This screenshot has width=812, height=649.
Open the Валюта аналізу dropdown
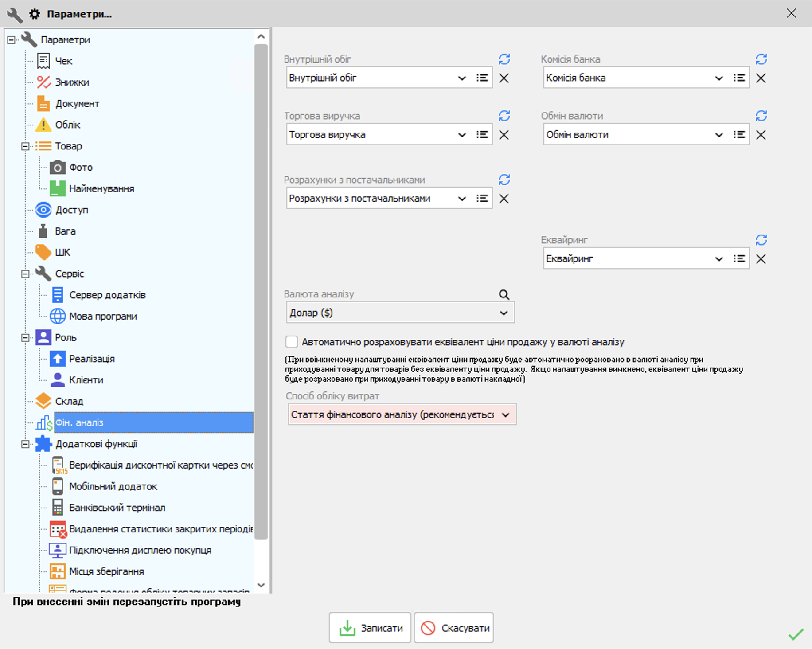(x=504, y=313)
